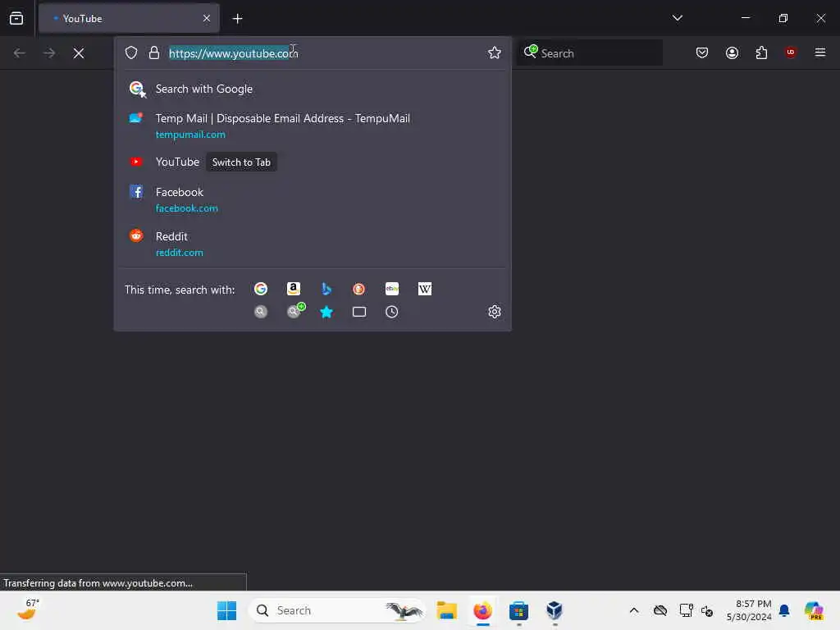Search in open Tabs
The width and height of the screenshot is (840, 630).
[359, 312]
